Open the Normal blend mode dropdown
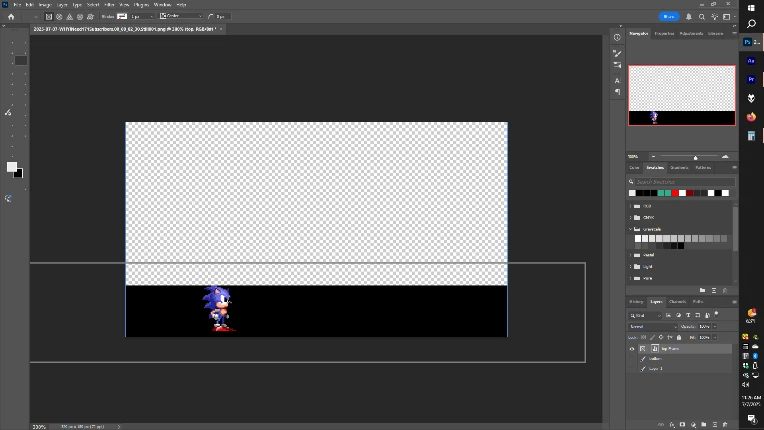Viewport: 764px width, 430px height. click(653, 327)
